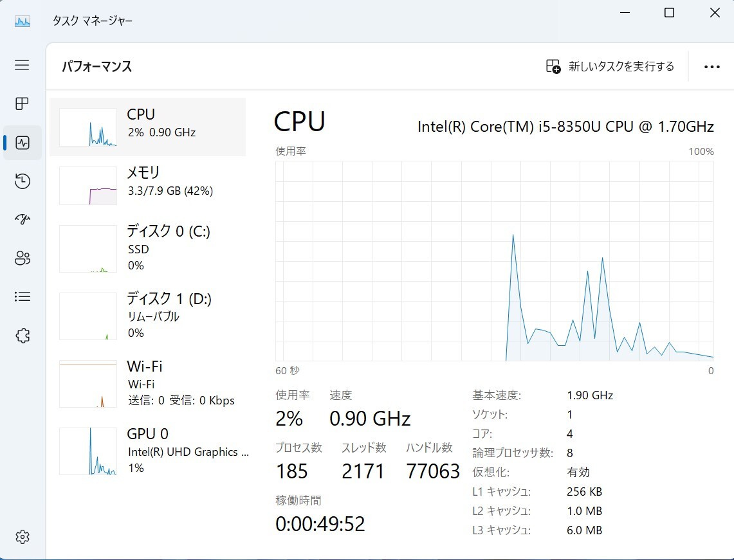734x560 pixels.
Task: Select the Performance page icon in sidebar
Action: point(22,143)
